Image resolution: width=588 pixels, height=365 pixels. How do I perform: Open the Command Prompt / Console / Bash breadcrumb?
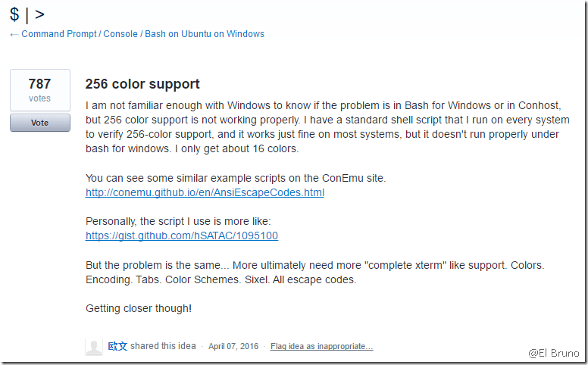pos(142,34)
